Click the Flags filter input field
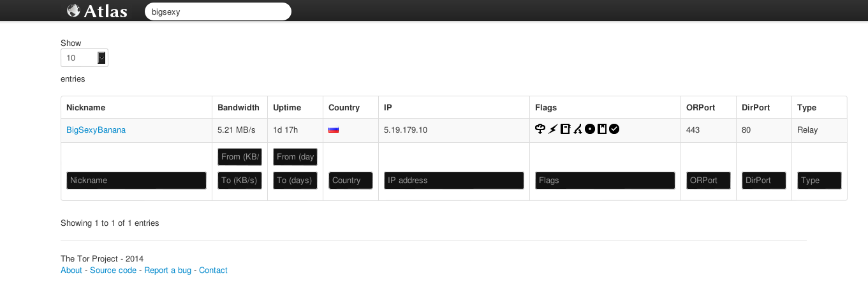This screenshot has width=868, height=303. tap(605, 181)
